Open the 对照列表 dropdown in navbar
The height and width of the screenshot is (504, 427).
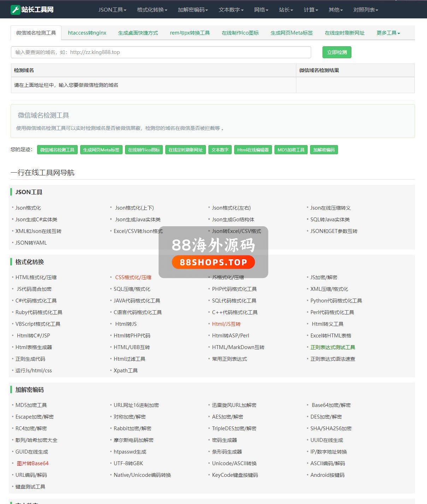pos(365,10)
